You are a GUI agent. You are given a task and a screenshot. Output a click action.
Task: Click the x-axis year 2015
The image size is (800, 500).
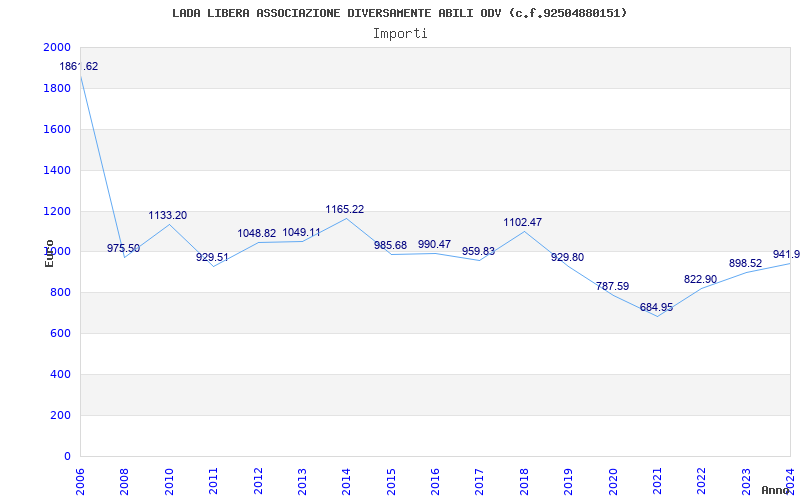point(391,482)
